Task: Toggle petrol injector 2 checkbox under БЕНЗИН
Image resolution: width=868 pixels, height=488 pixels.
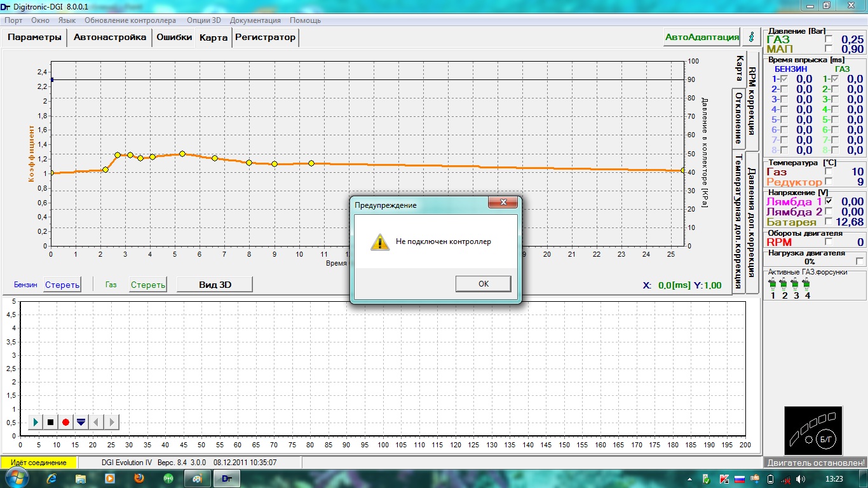Action: click(783, 89)
